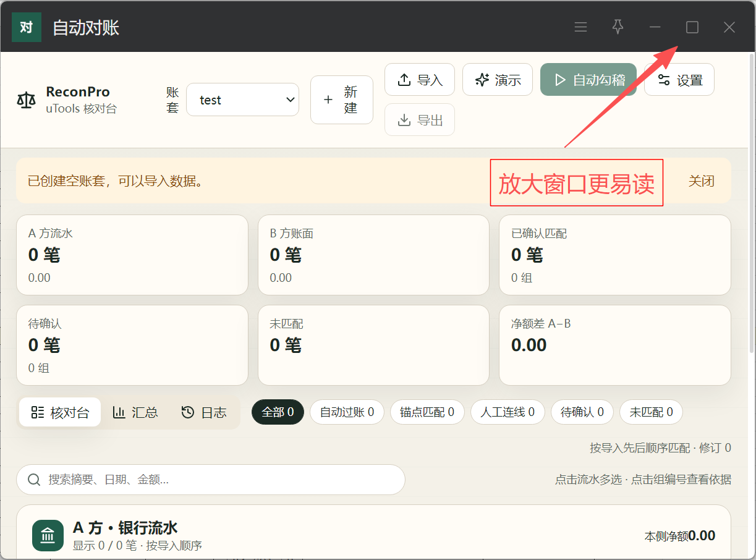Click the 点击流水多选 · 点击组编号查看依据 hint
Viewport: 756px width, 560px height.
643,480
